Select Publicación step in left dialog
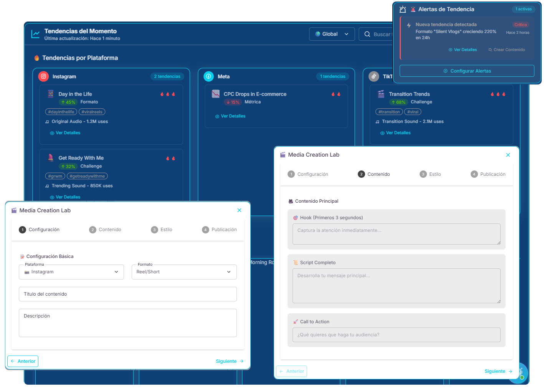 [220, 230]
